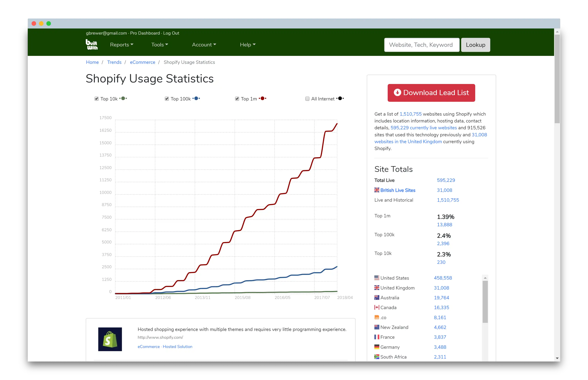Image resolution: width=588 pixels, height=380 pixels.
Task: Click the Download Lead List button
Action: click(431, 93)
